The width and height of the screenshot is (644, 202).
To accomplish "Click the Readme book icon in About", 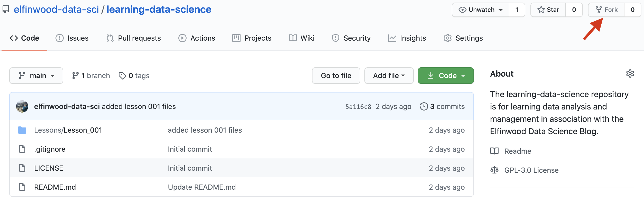I will [x=494, y=151].
